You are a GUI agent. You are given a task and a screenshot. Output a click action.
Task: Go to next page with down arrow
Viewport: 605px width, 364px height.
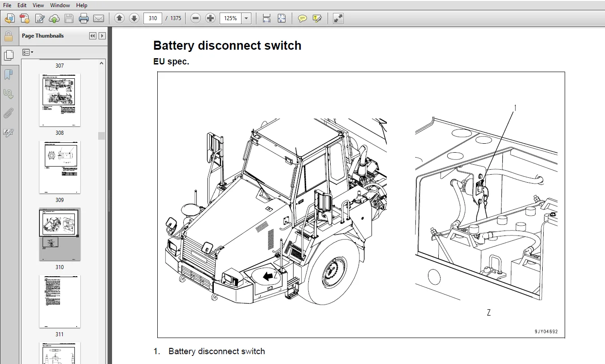pos(134,18)
